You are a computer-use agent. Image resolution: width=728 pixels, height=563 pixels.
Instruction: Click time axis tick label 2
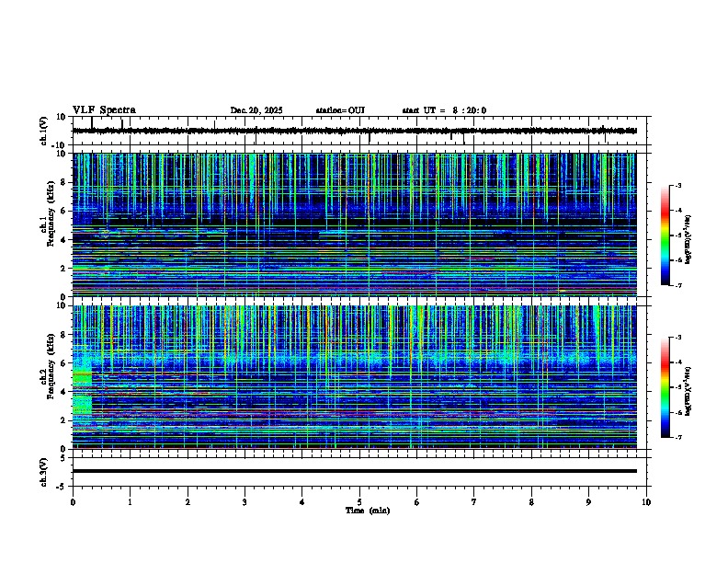[x=188, y=502]
